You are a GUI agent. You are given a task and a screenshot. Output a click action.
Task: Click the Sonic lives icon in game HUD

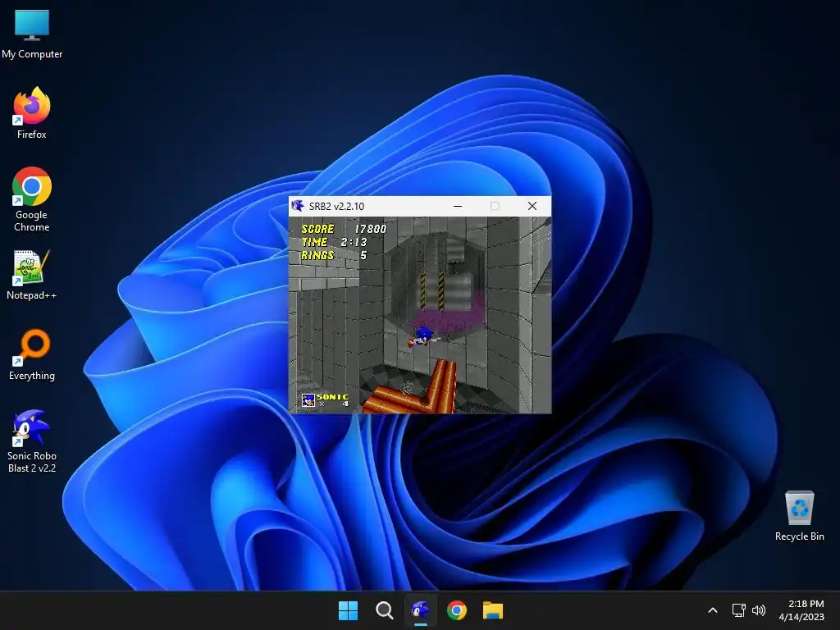click(x=308, y=400)
